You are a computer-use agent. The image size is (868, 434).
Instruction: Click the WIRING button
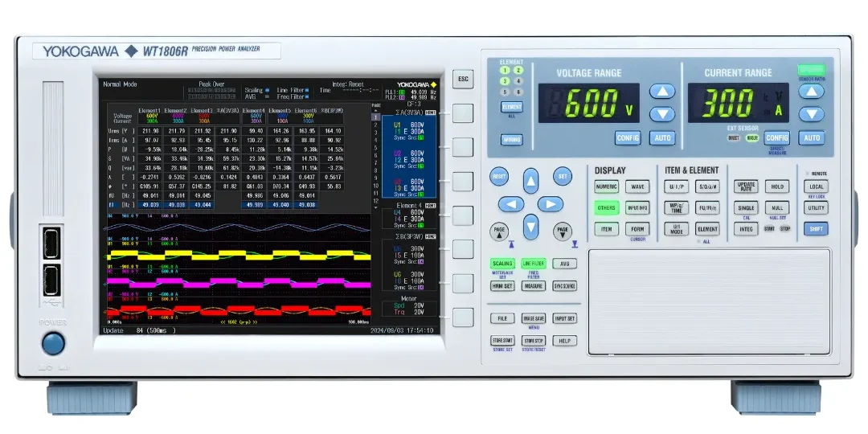(x=511, y=140)
